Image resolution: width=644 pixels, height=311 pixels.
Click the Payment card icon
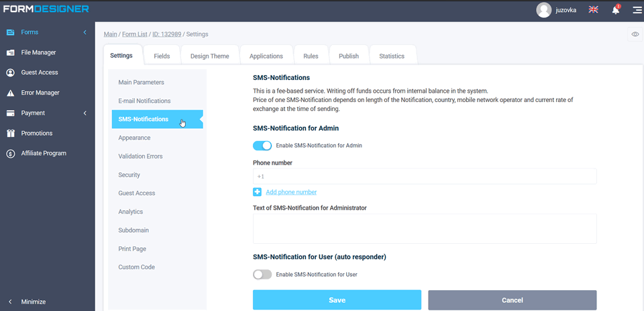11,113
